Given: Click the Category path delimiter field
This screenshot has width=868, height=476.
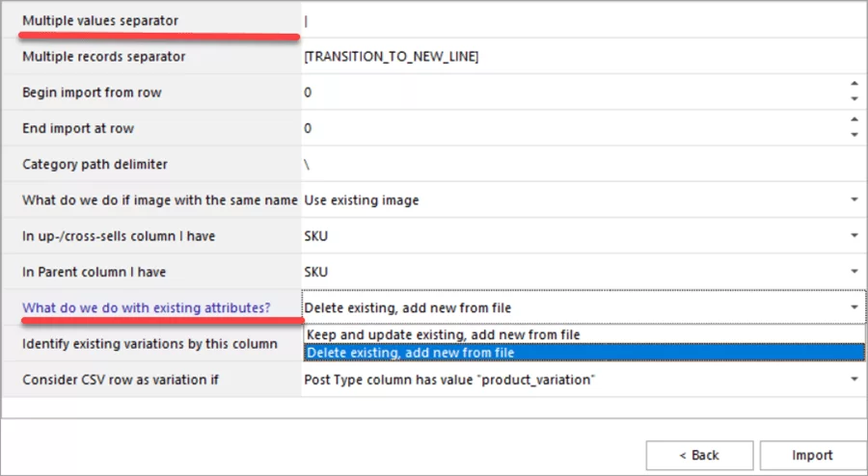Looking at the screenshot, I should coord(579,164).
